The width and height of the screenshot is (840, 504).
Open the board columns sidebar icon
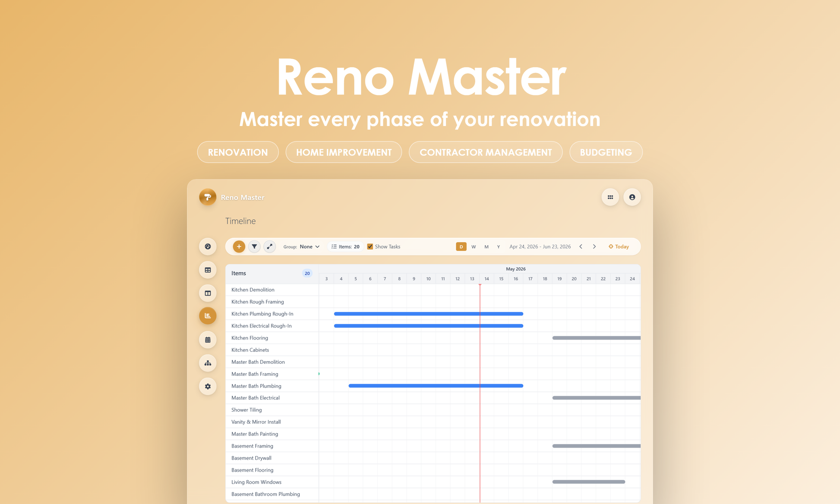208,293
